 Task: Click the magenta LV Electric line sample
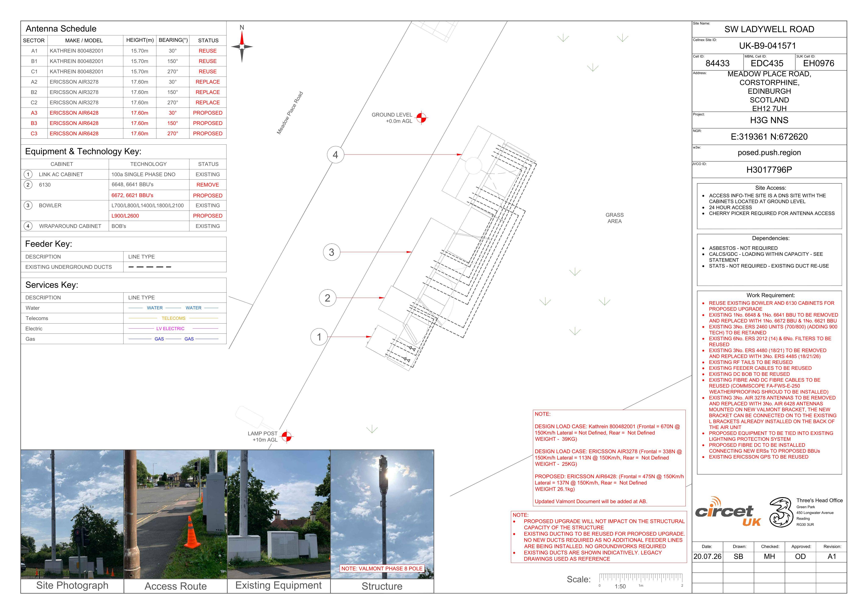(x=174, y=329)
